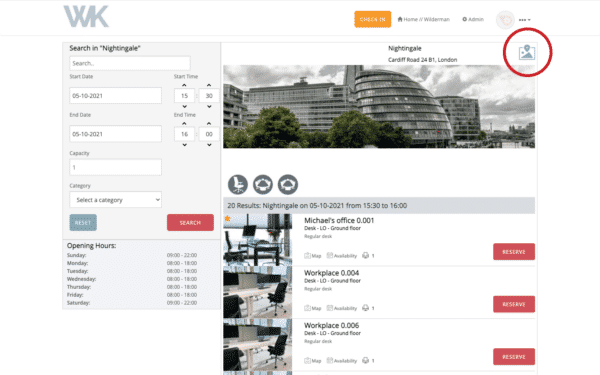Click the orange Check In button
600x375 pixels.
click(373, 19)
